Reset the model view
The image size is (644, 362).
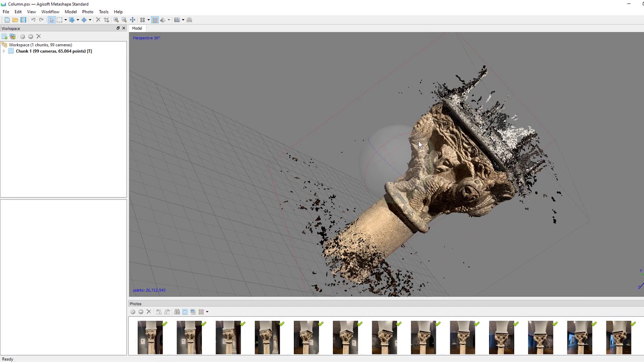(132, 20)
